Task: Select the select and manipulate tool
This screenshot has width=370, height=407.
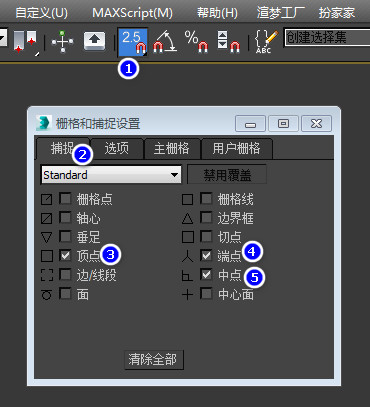Action: 62,42
